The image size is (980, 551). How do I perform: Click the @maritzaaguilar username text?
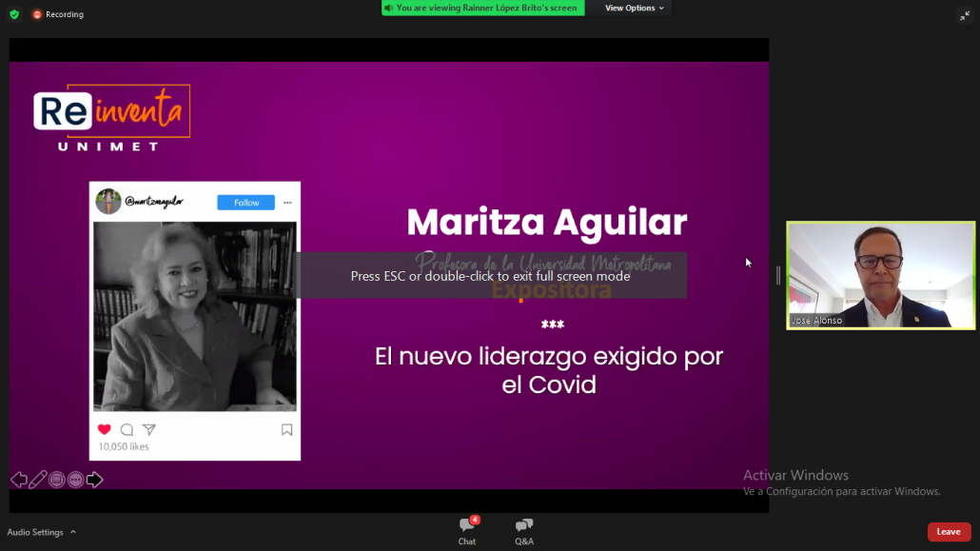tap(154, 202)
